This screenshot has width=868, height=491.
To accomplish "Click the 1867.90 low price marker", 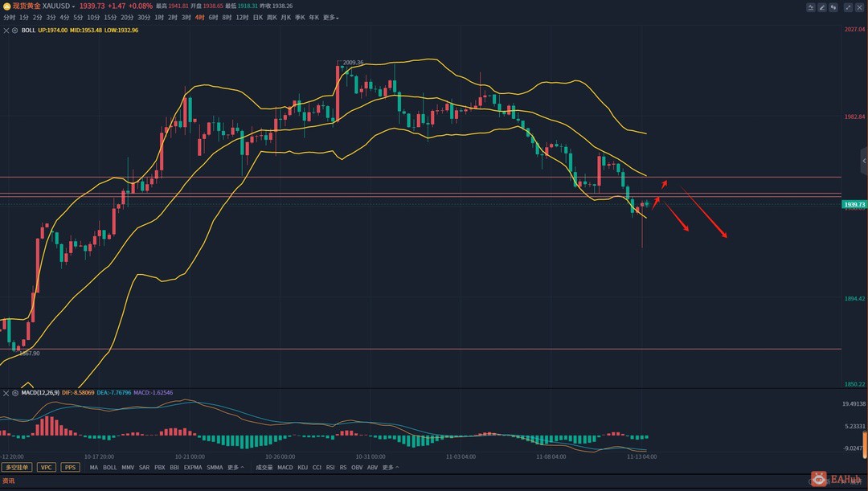I will tap(30, 353).
